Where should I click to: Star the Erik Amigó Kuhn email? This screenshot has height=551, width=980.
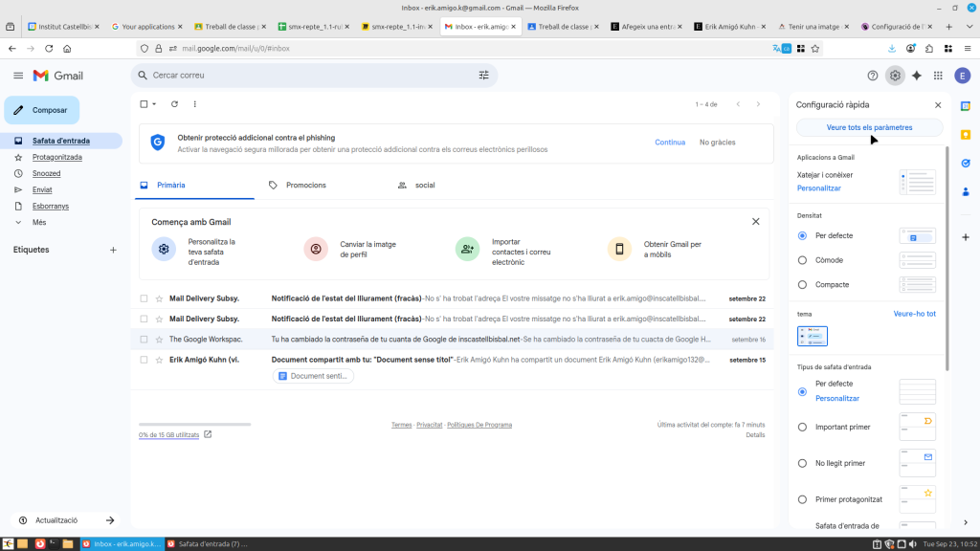click(160, 360)
